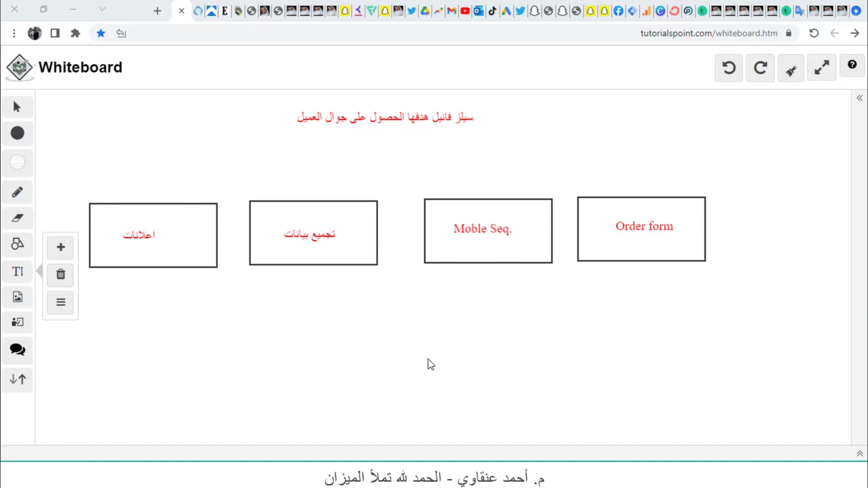The image size is (868, 488).
Task: Click the black fill color swatch
Action: (x=17, y=133)
